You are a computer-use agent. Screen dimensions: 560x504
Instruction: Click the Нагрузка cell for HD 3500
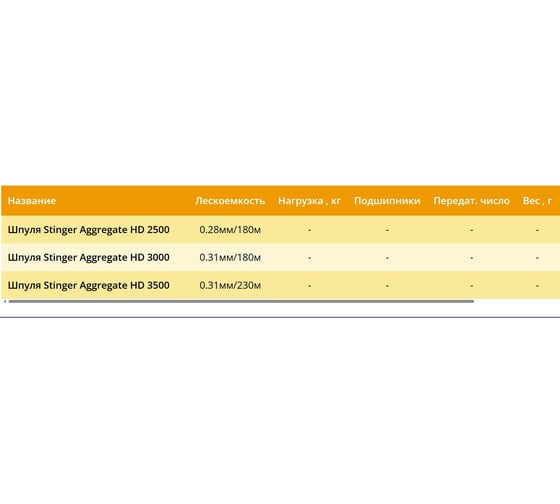coord(309,285)
